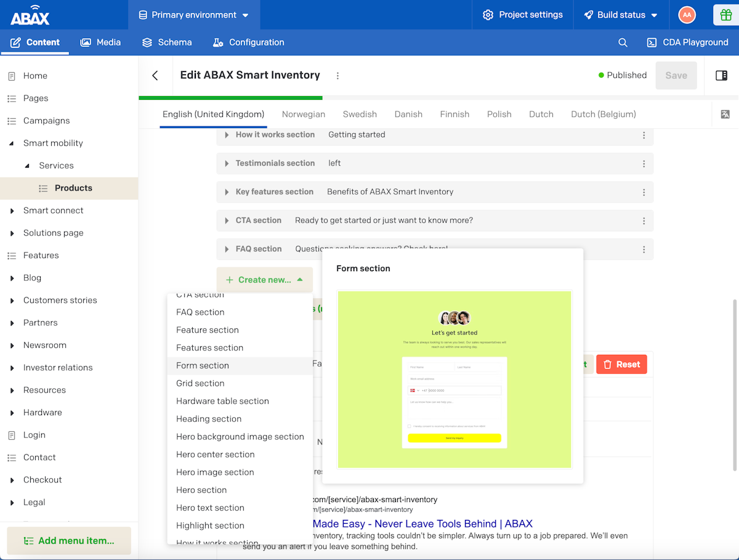Switch to the Configuration tab
The height and width of the screenshot is (560, 739).
(x=248, y=43)
